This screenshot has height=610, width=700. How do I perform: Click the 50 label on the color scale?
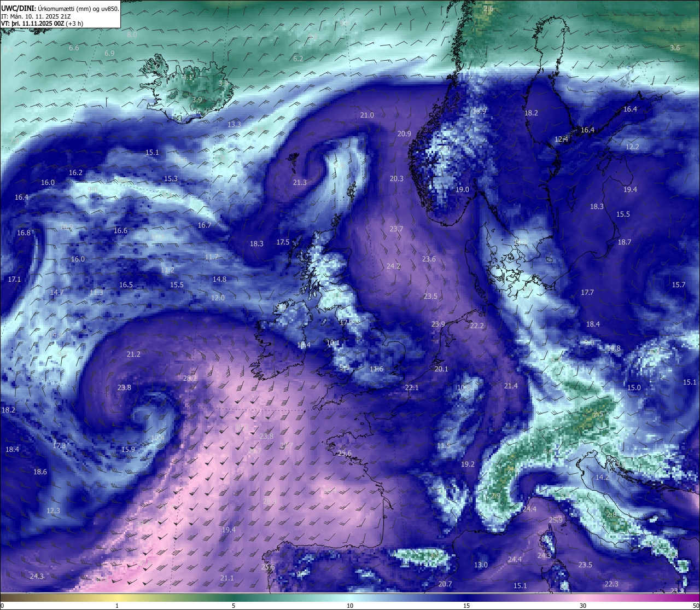[x=696, y=606]
